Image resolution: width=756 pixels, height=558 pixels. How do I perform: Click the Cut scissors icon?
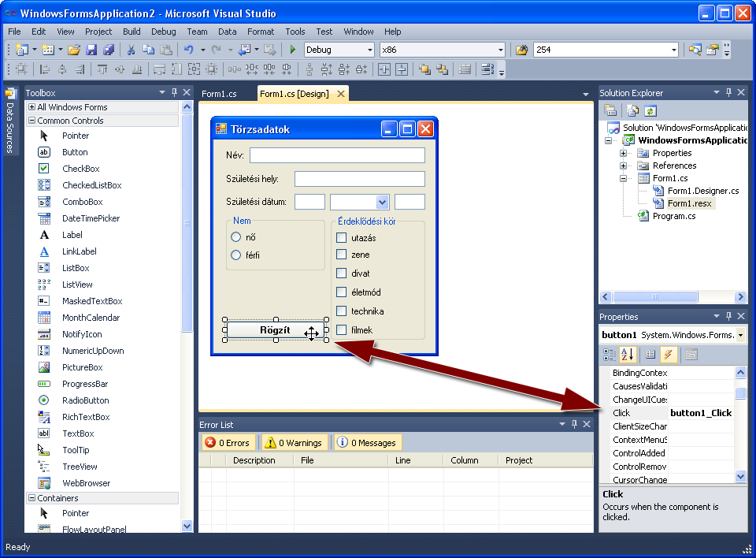tap(131, 50)
